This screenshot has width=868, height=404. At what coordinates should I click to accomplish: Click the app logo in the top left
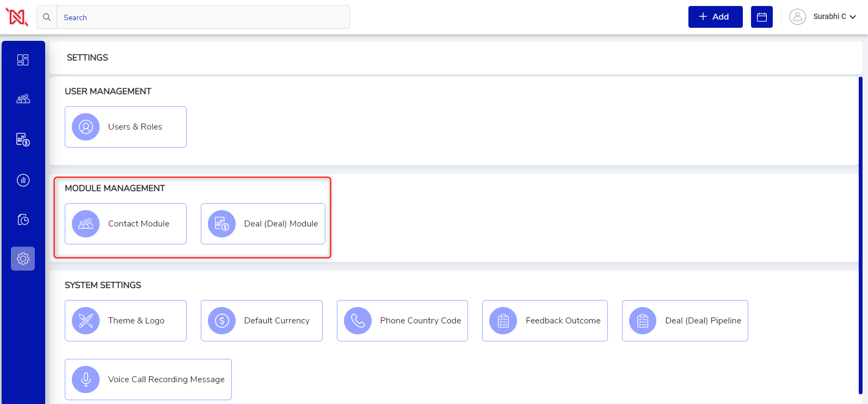tap(17, 17)
